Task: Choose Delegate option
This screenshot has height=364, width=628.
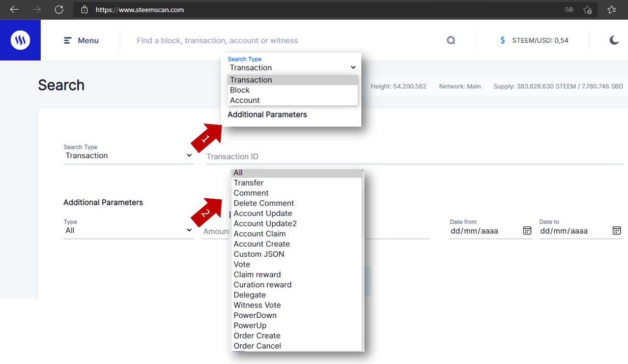Action: tap(297, 295)
